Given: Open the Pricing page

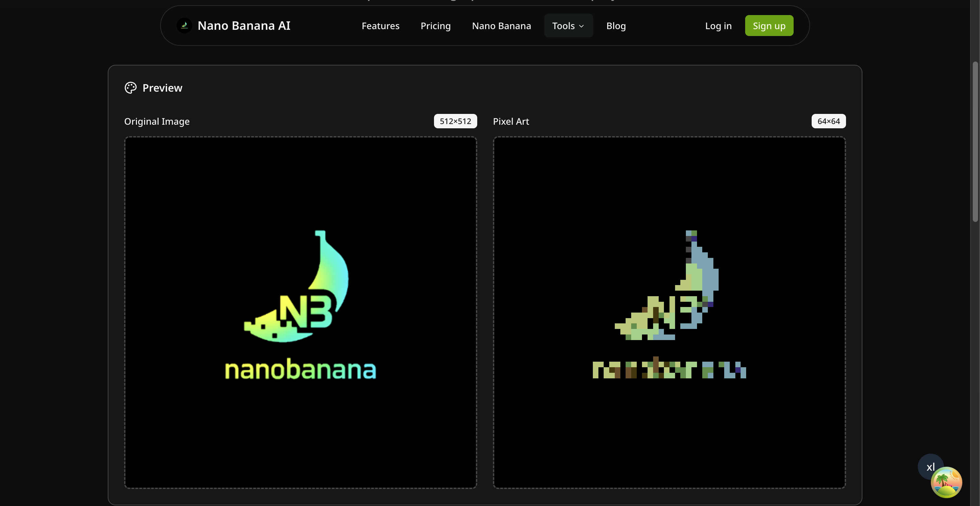Looking at the screenshot, I should click(436, 26).
